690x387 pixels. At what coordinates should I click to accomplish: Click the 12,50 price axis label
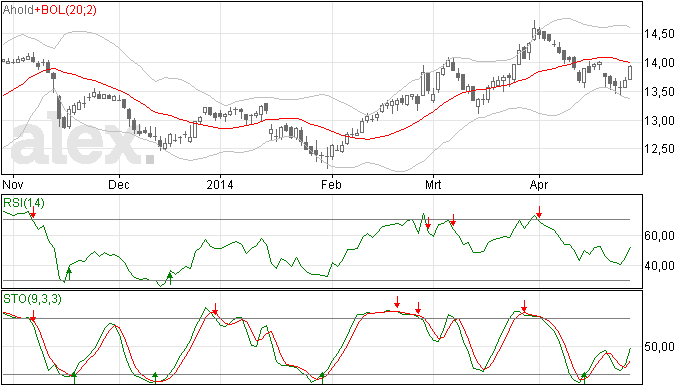point(659,149)
